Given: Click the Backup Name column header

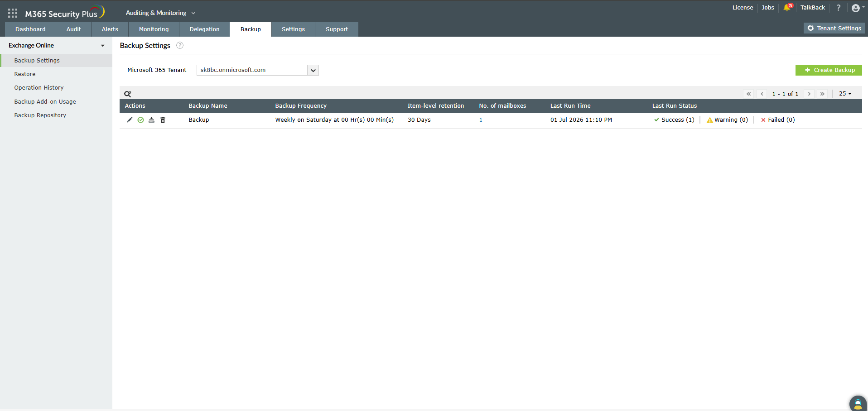Looking at the screenshot, I should (208, 106).
